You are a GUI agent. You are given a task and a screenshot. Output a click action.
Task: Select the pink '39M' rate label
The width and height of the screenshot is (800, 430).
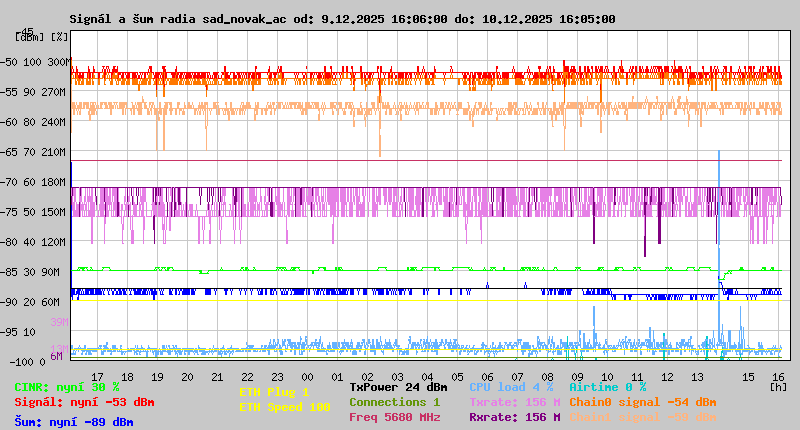(59, 322)
